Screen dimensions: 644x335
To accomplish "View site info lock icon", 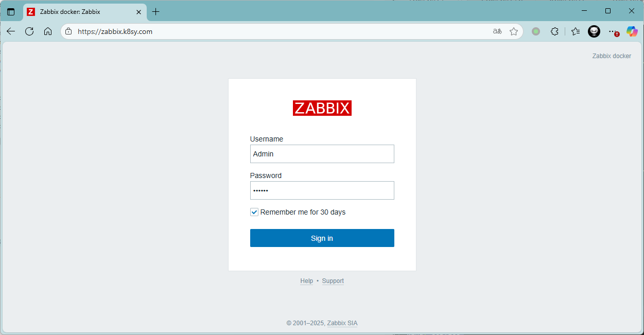I will 68,31.
